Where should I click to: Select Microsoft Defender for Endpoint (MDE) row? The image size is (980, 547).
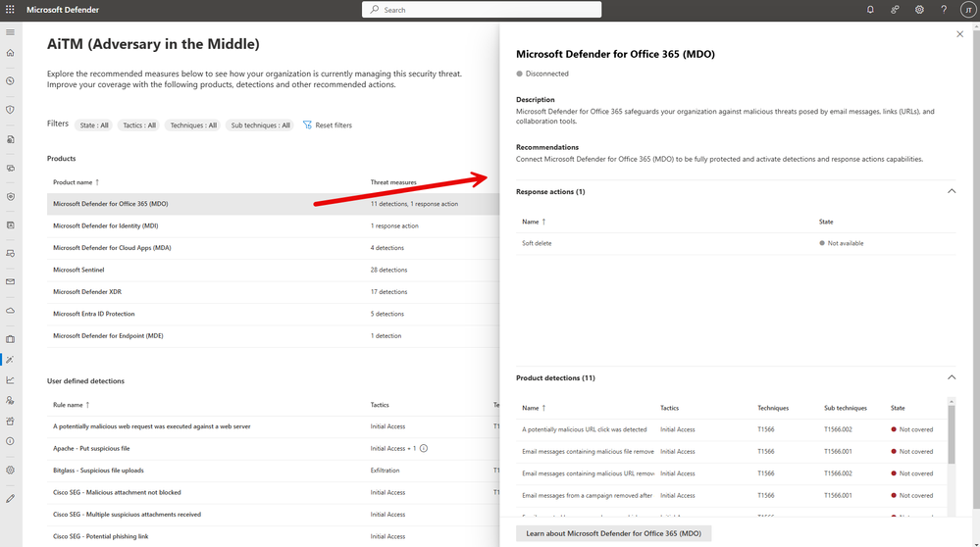pyautogui.click(x=273, y=336)
